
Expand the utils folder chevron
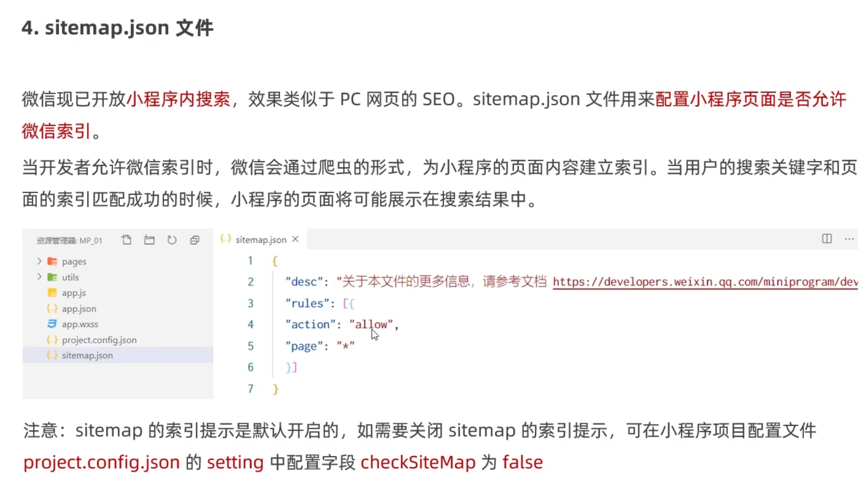click(39, 277)
